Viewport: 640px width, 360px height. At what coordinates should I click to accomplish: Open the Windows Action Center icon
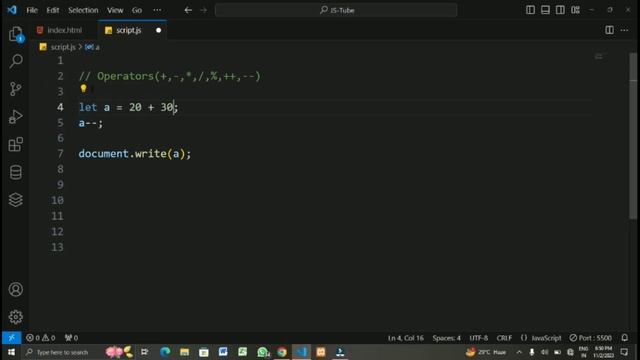[x=624, y=352]
